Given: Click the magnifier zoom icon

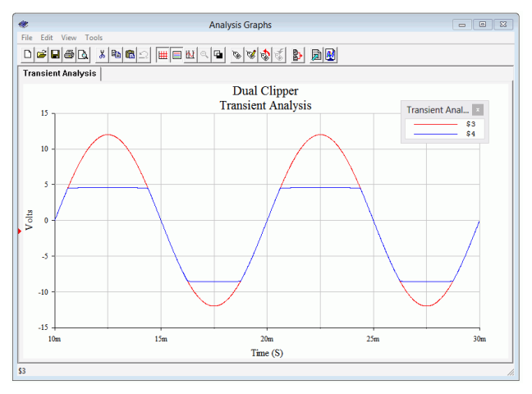Looking at the screenshot, I should coord(204,54).
